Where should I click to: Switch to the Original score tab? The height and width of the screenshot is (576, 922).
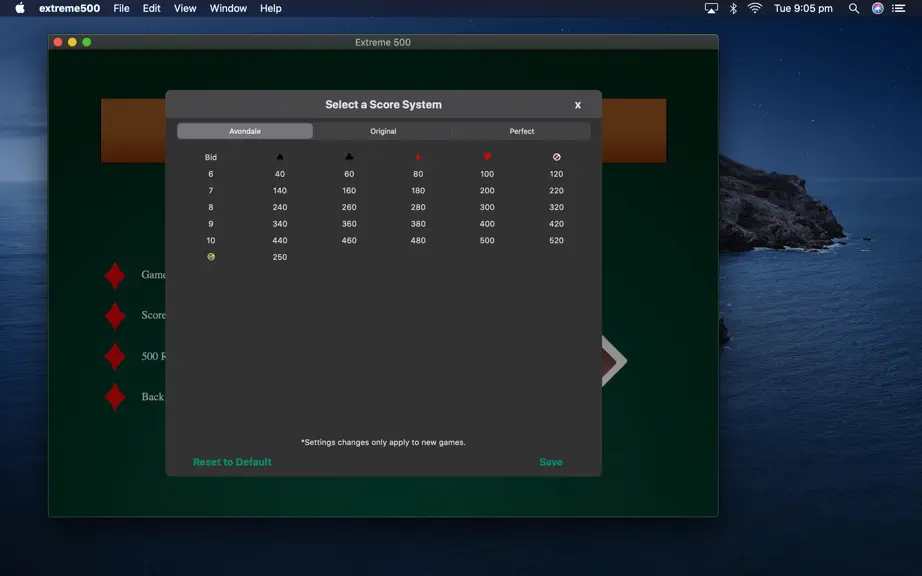383,131
